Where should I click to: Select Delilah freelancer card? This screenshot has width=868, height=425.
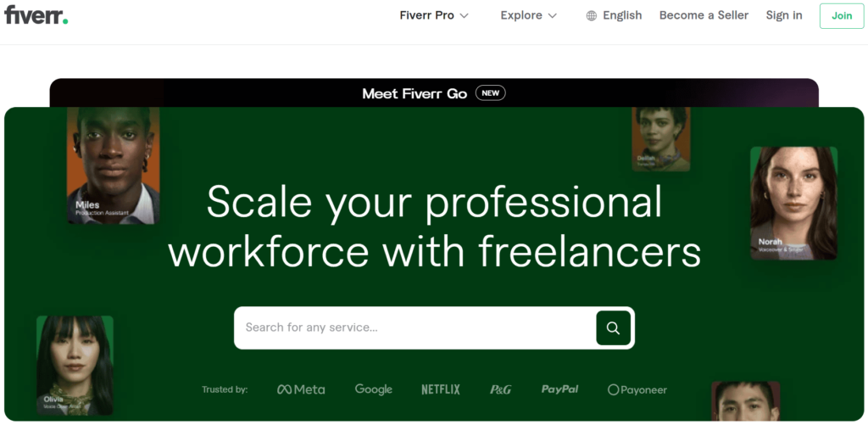pyautogui.click(x=661, y=139)
